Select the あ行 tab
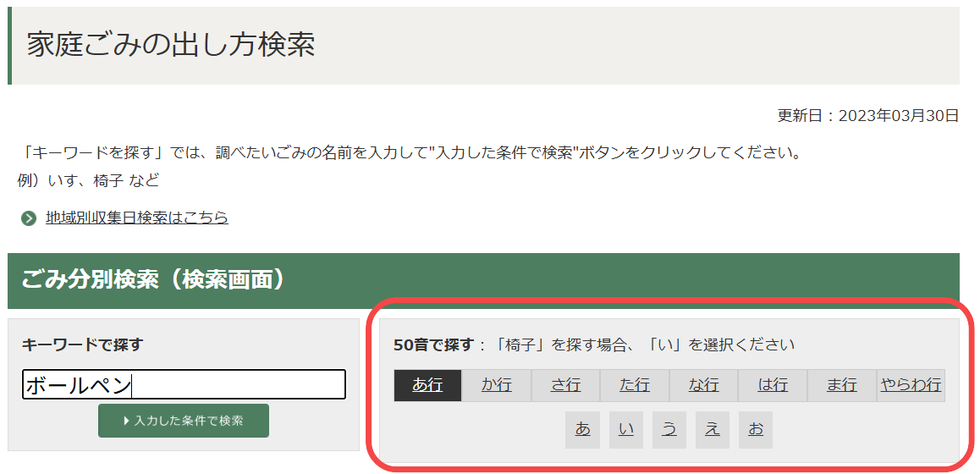Viewport: 980px width, 474px height. 427,385
